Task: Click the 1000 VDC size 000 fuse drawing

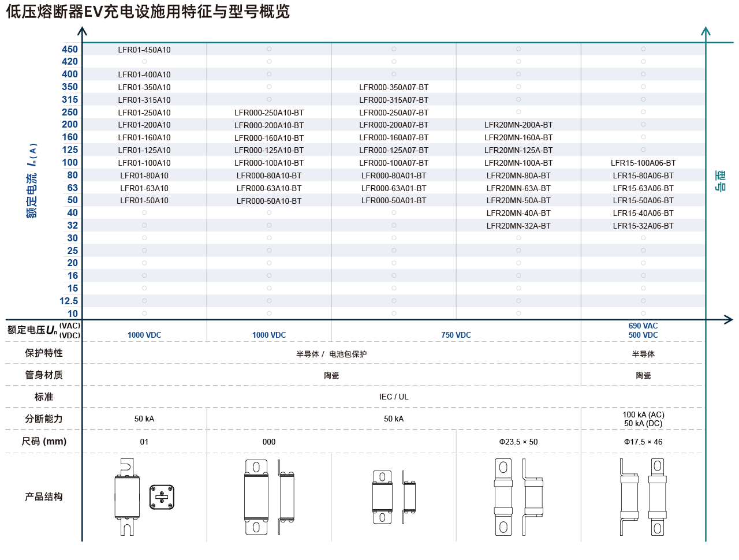Action: [x=269, y=497]
